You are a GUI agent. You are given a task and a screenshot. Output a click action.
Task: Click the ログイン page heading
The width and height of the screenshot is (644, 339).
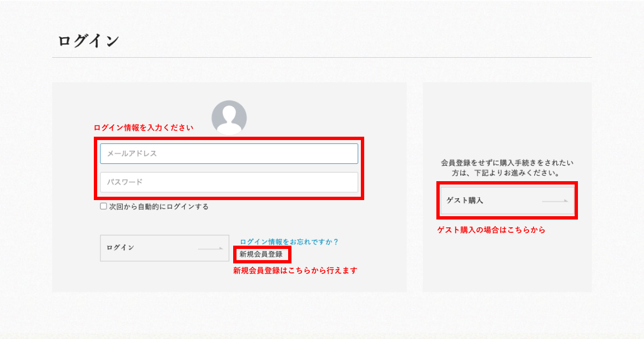click(88, 41)
